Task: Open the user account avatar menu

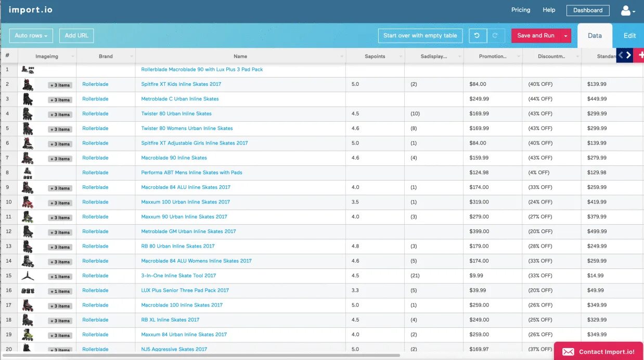Action: point(628,10)
